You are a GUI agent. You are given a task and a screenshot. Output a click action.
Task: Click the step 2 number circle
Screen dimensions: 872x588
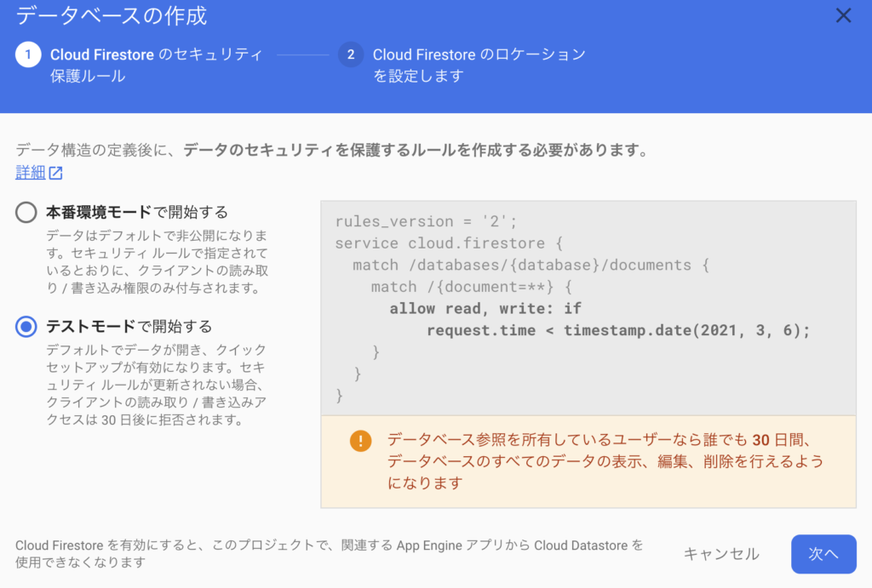350,55
